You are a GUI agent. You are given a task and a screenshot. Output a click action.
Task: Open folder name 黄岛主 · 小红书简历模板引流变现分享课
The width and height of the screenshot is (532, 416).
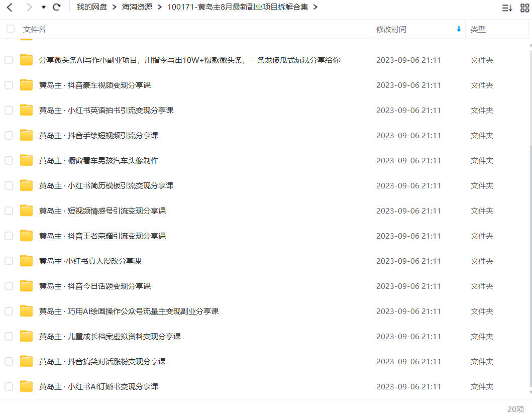point(106,185)
